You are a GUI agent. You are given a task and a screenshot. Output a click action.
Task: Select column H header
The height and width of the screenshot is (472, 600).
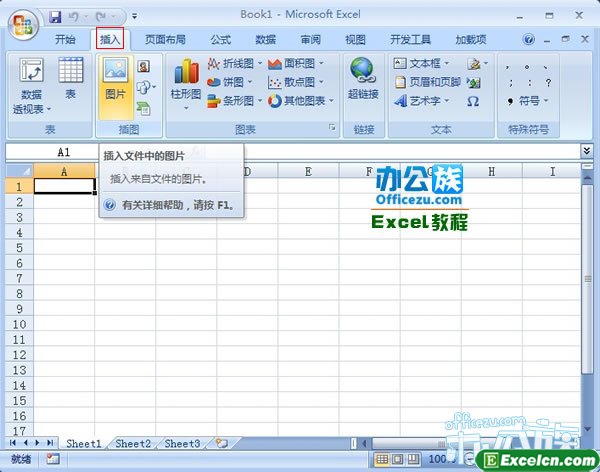click(x=492, y=171)
